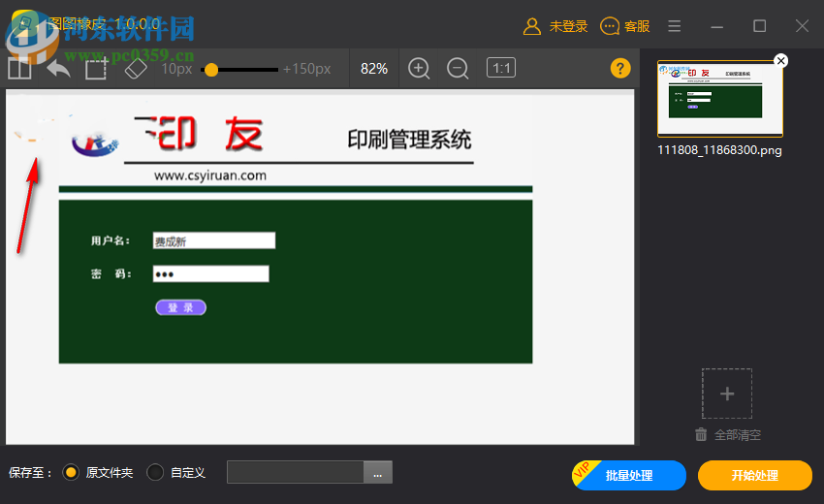Adjust the brush size slider handle
The width and height of the screenshot is (824, 504).
[x=211, y=70]
